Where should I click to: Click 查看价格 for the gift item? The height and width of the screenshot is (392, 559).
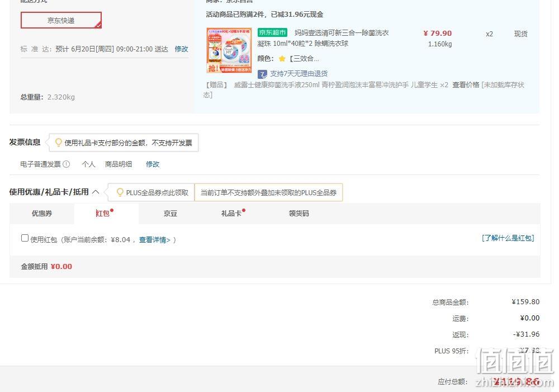466,85
